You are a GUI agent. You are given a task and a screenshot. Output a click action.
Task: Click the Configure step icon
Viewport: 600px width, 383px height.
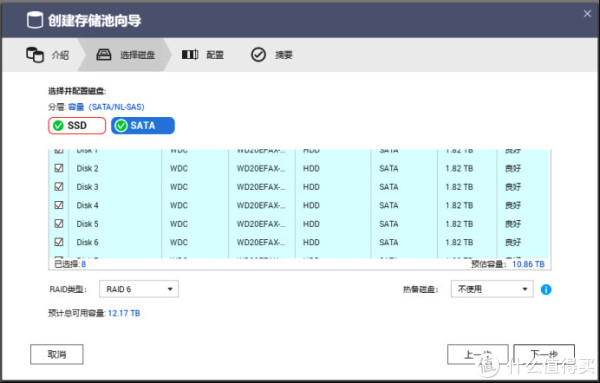pos(190,55)
